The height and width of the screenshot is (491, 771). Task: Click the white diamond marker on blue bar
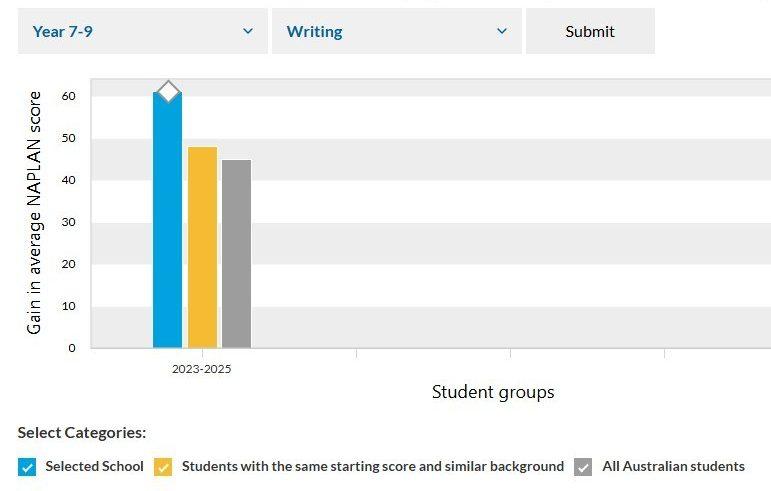[169, 91]
